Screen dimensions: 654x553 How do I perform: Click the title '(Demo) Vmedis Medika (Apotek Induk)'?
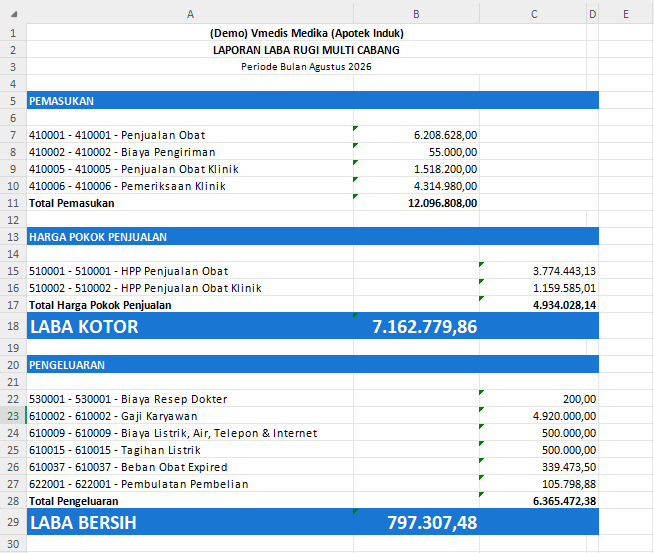307,33
